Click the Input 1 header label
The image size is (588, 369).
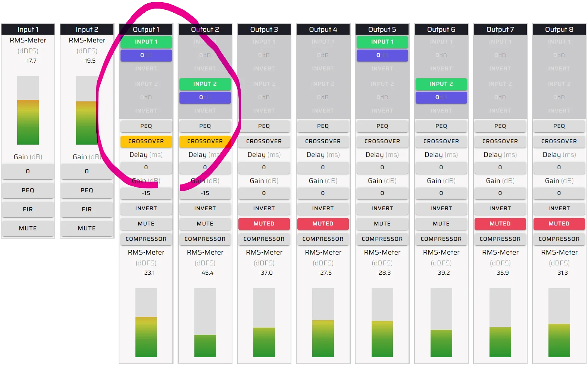point(28,29)
